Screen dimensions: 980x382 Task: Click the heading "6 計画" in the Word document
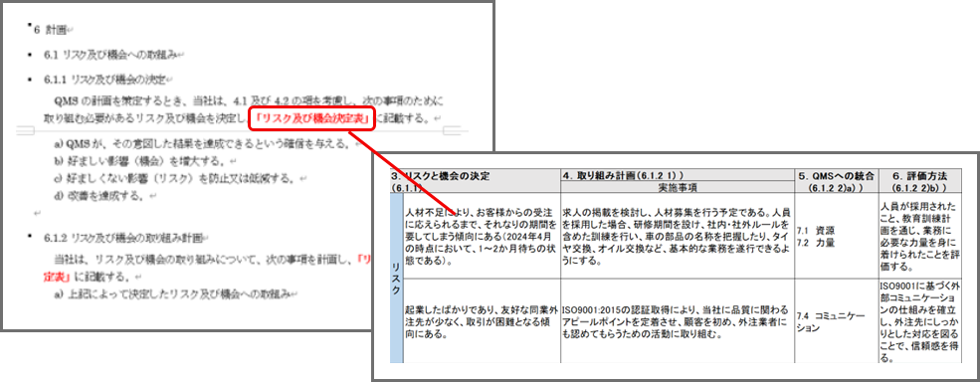(50, 30)
